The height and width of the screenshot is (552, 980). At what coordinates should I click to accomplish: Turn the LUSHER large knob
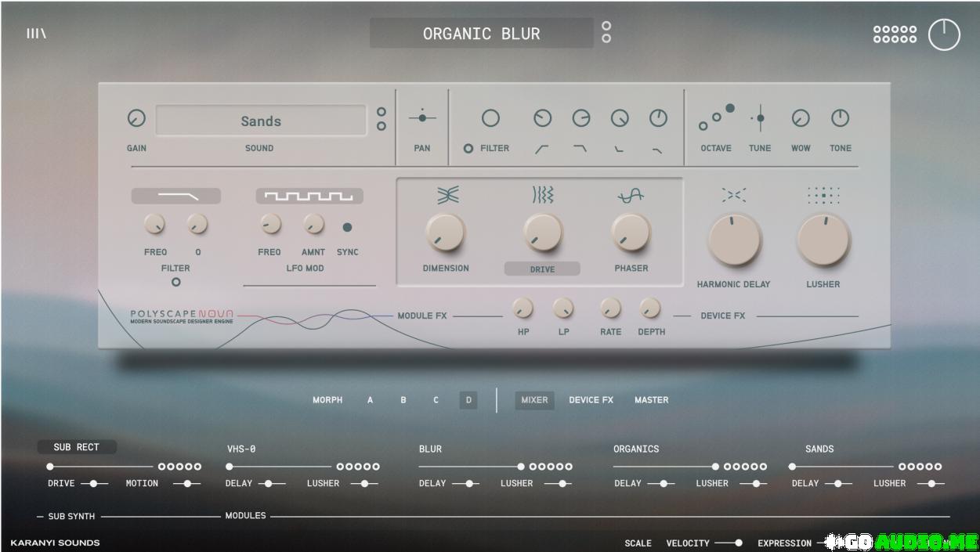click(823, 240)
